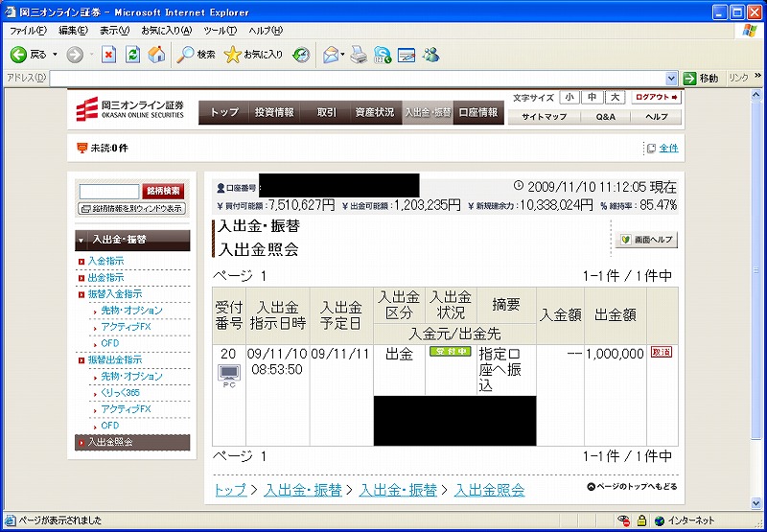Click the PC monitor icon in row 20
This screenshot has height=532, width=767.
[228, 373]
